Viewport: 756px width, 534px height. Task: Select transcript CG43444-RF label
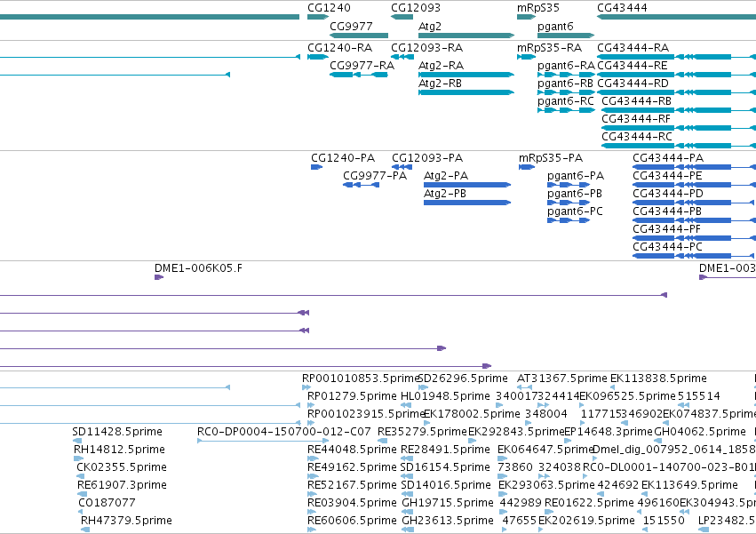coord(636,119)
